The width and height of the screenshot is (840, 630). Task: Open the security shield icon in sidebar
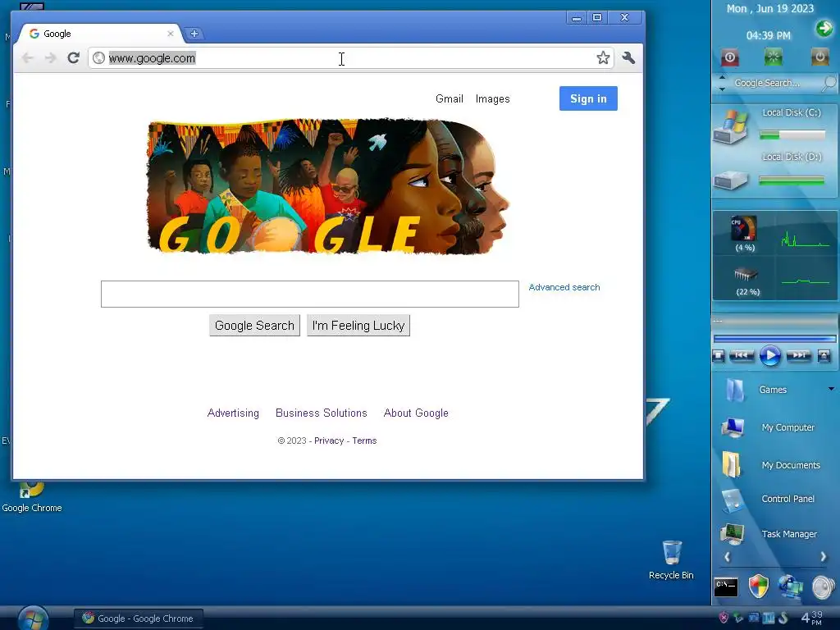pos(758,587)
